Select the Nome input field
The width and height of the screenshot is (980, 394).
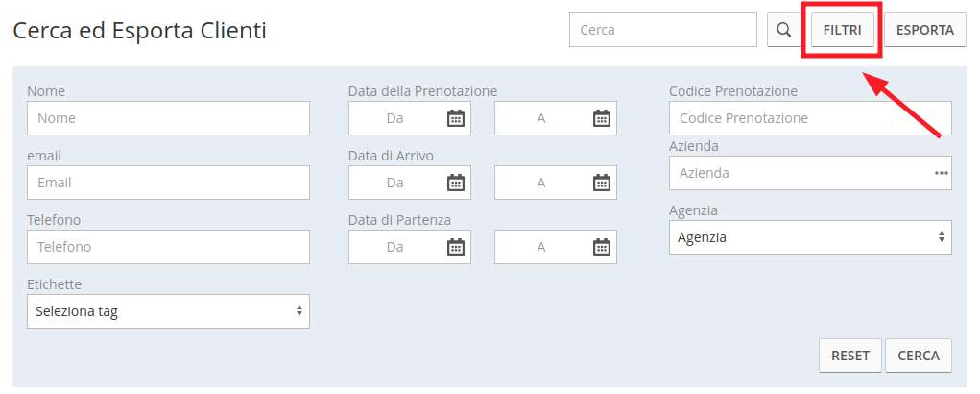[168, 118]
